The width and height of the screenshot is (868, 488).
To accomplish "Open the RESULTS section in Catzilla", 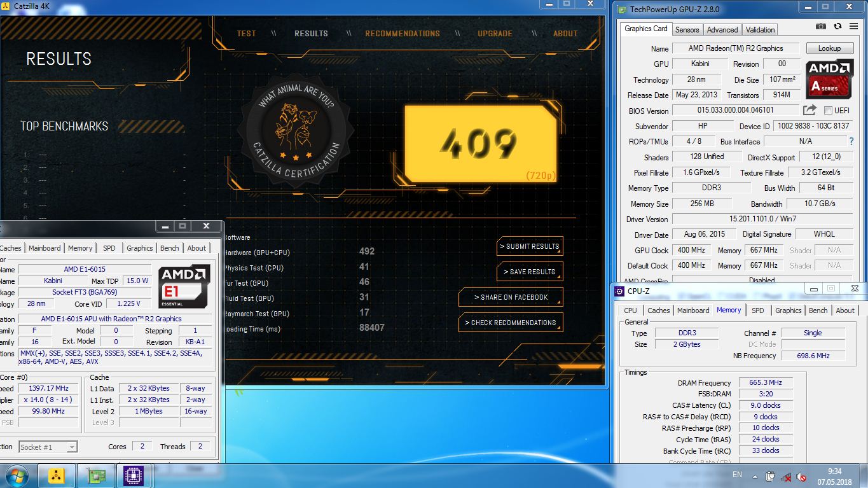I will [x=311, y=33].
